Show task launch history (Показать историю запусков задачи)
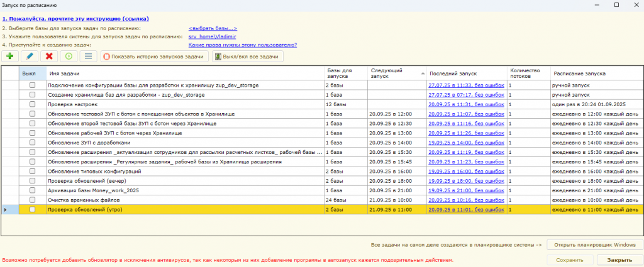Viewport: 644px width, 267px height. [154, 57]
